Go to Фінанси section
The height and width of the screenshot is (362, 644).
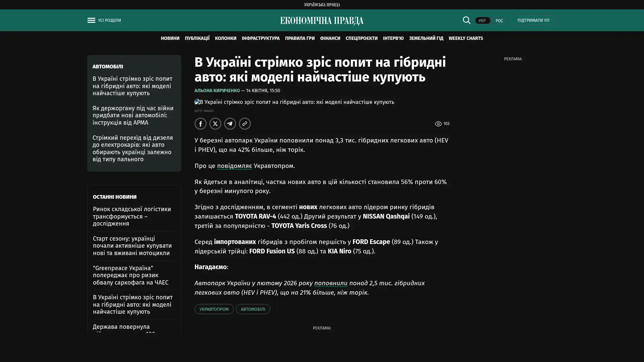click(330, 39)
